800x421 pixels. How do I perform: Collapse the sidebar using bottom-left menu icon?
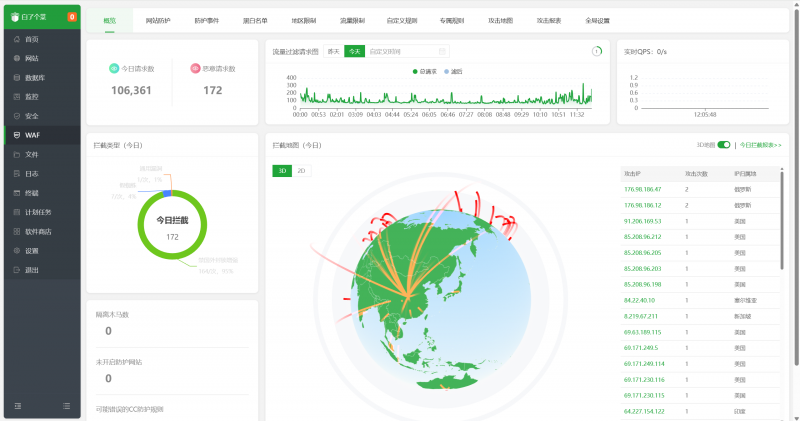17,405
